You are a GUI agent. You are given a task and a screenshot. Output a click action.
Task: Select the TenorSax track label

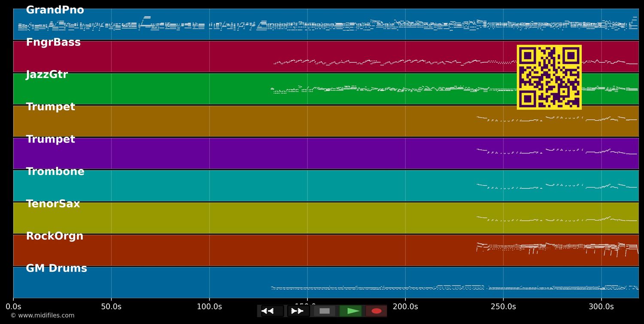[x=53, y=204]
